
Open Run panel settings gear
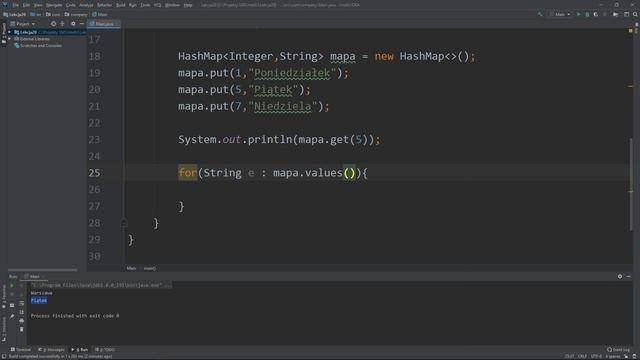(620, 277)
